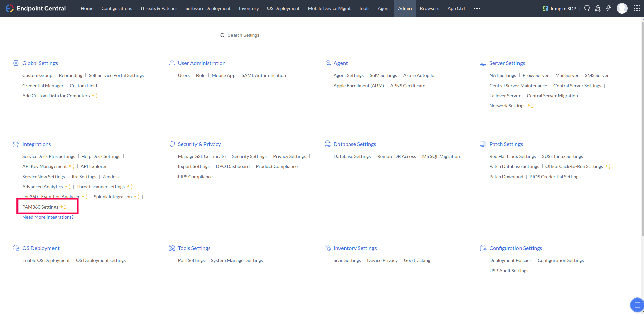
Task: Open Central Server Migration link
Action: click(552, 96)
